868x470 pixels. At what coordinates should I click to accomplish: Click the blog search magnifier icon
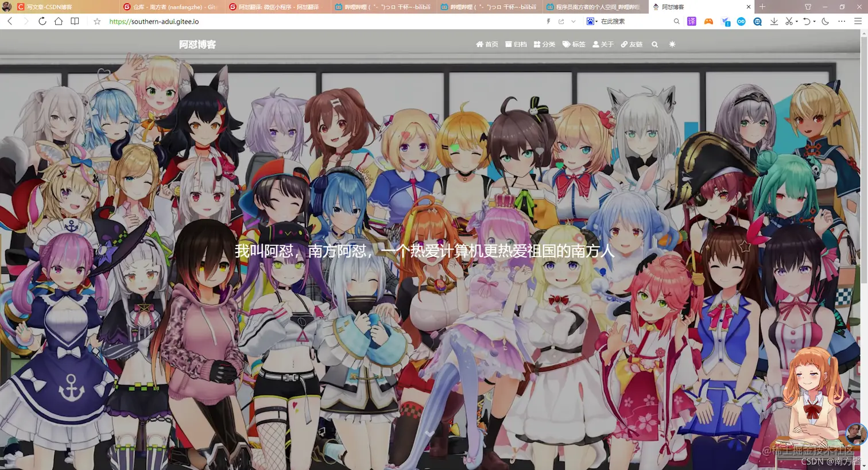tap(654, 44)
